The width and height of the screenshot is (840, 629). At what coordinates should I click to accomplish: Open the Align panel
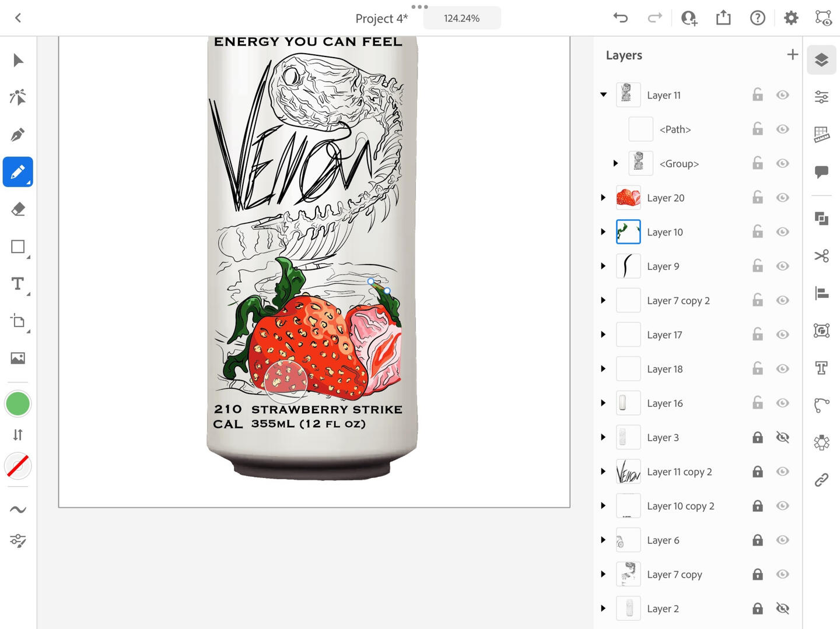[821, 293]
